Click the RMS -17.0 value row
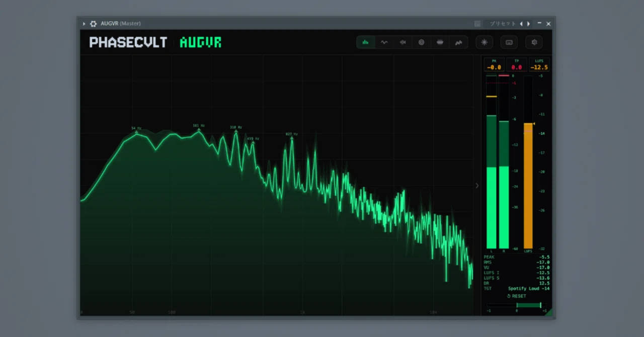 click(x=517, y=262)
